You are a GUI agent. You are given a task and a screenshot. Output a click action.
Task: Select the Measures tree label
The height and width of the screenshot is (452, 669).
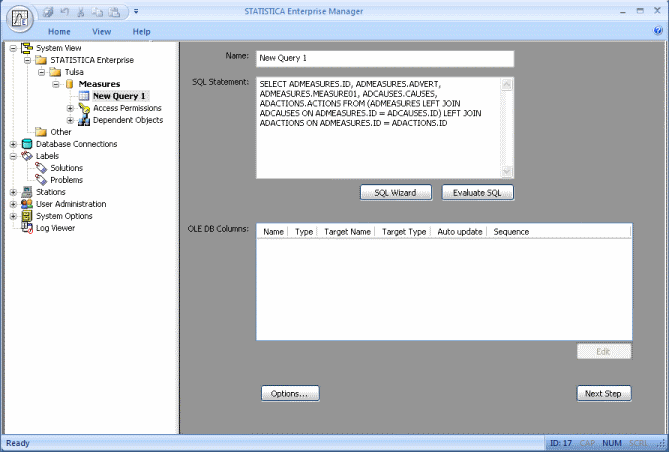point(99,84)
